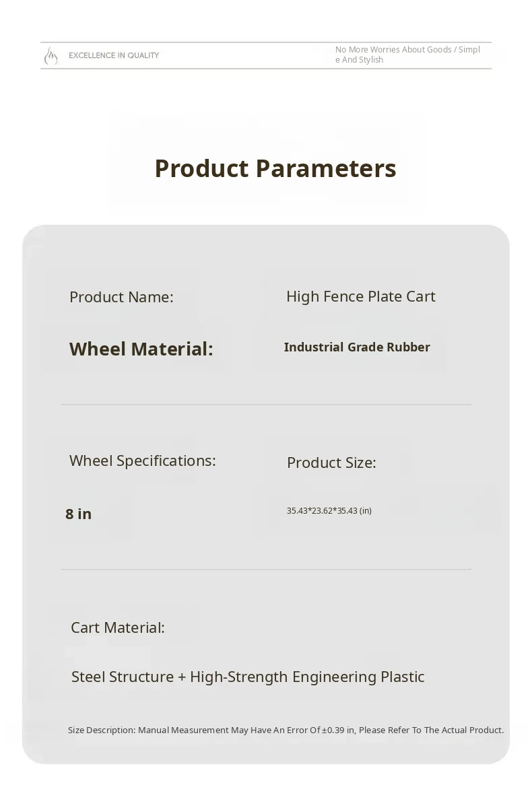Click the "Excellence in Quality" header text
Viewport: 532px width, 785px height.
tap(114, 55)
